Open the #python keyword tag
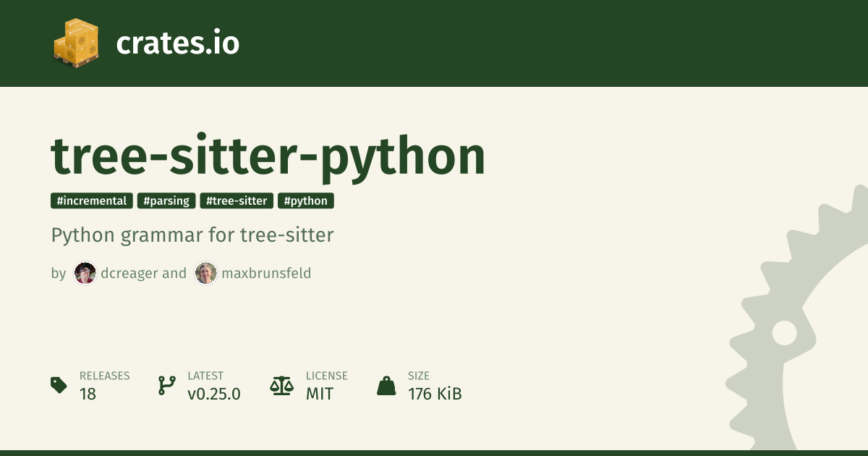The image size is (868, 456). click(x=305, y=201)
